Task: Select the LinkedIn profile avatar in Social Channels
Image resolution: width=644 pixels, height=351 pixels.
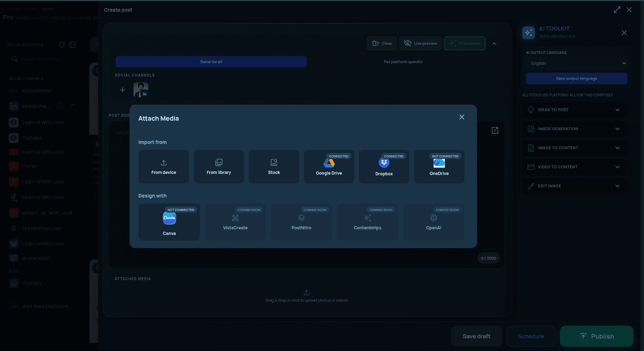Action: coord(141,90)
